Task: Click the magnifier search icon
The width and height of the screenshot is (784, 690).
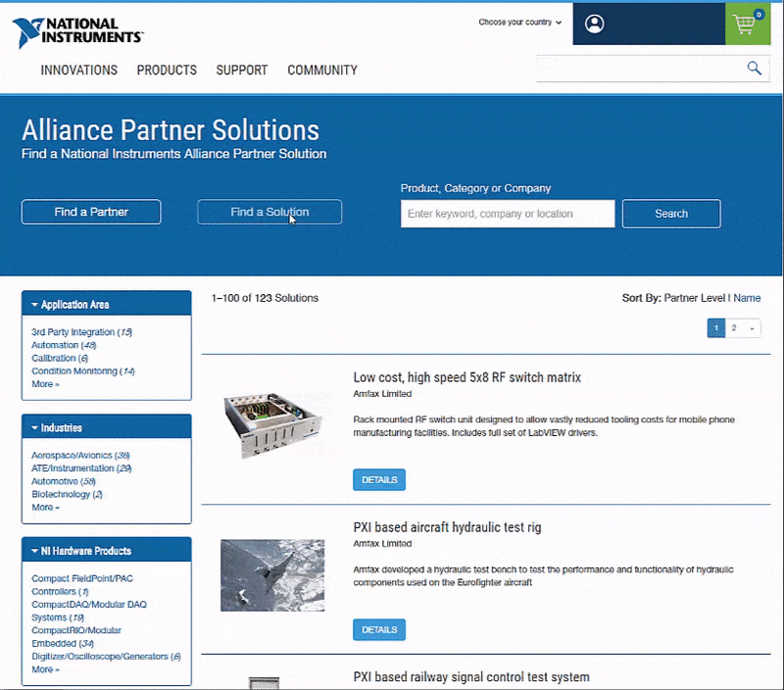Action: click(x=754, y=69)
